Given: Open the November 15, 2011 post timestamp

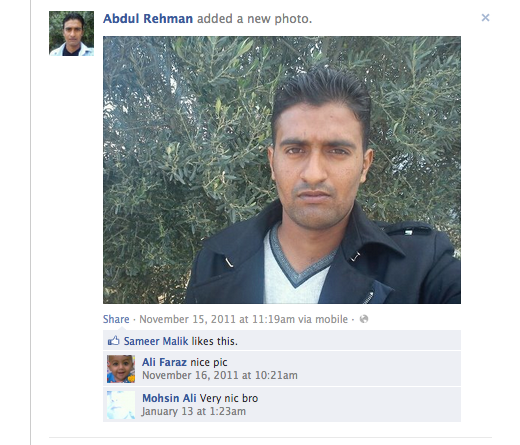Looking at the screenshot, I should (x=217, y=319).
